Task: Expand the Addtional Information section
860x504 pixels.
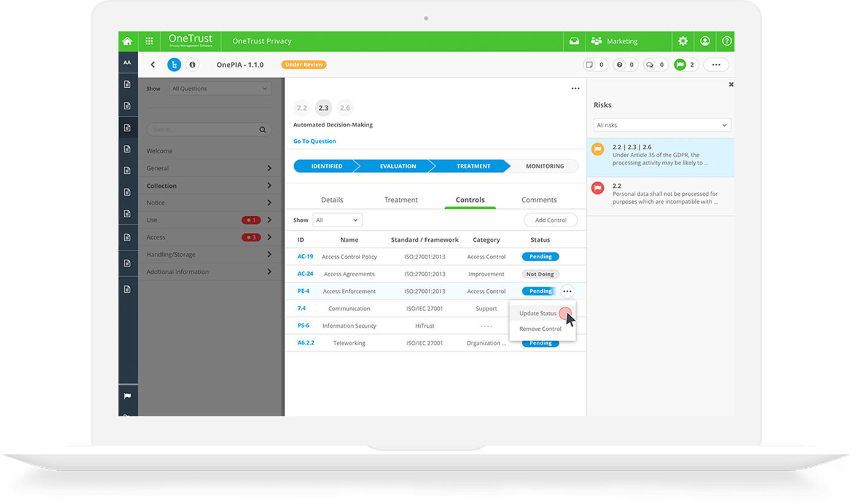Action: [209, 271]
